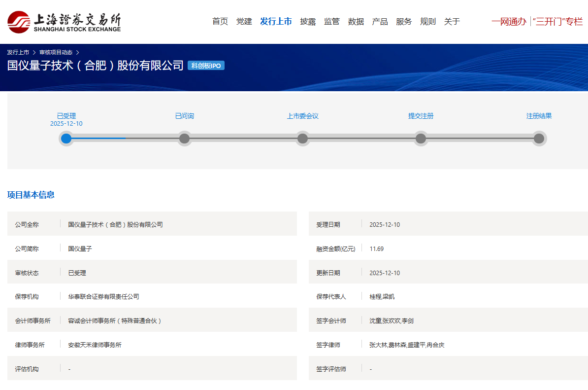This screenshot has height=390, width=588.
Task: Click the 发行上市 breadcrumb link
Action: (18, 52)
